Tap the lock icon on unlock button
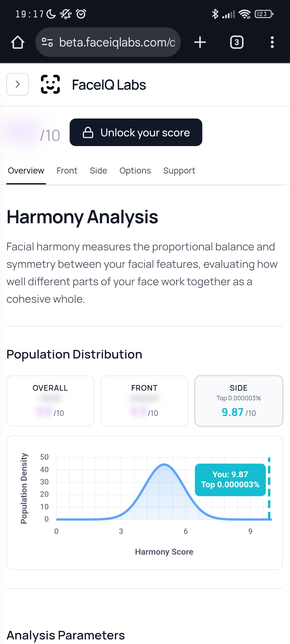 coord(88,133)
